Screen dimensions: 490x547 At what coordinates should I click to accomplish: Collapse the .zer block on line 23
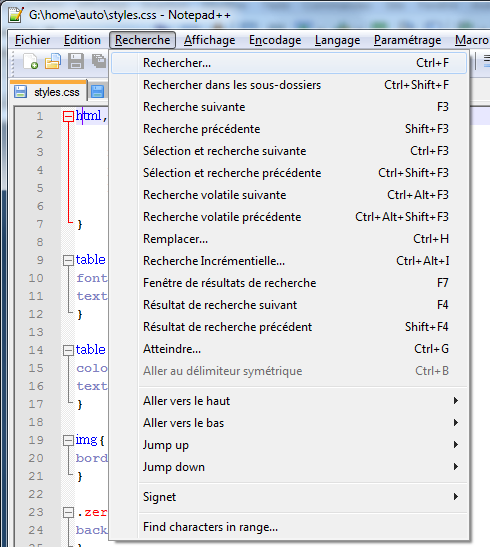(x=68, y=512)
